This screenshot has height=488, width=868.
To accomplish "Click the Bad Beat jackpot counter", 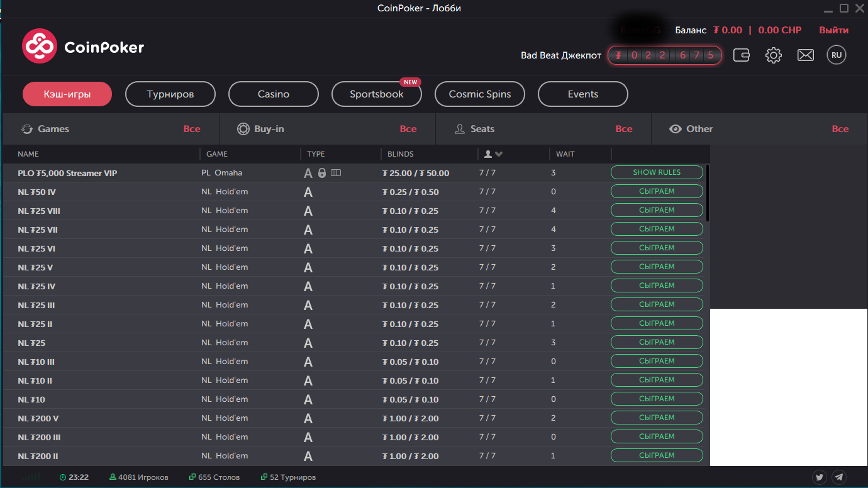I will pyautogui.click(x=665, y=55).
